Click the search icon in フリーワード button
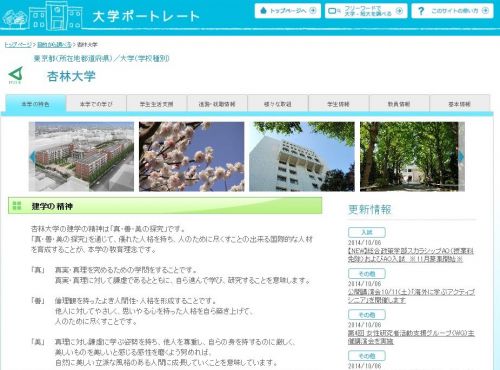This screenshot has width=500, height=370. [333, 11]
